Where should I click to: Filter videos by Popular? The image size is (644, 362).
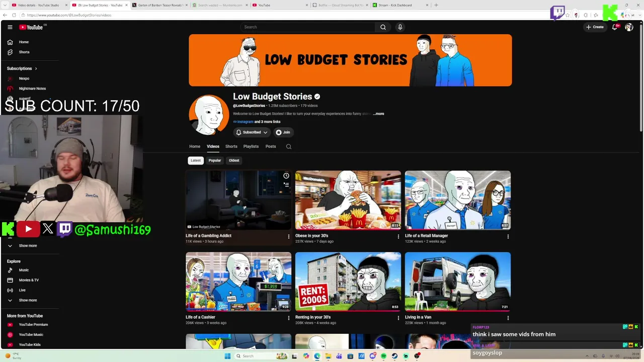click(215, 160)
